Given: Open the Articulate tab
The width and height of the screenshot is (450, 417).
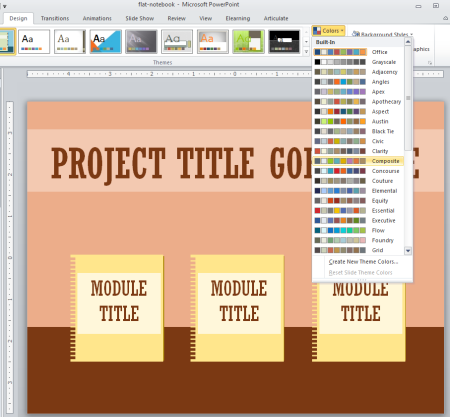Looking at the screenshot, I should pyautogui.click(x=276, y=18).
